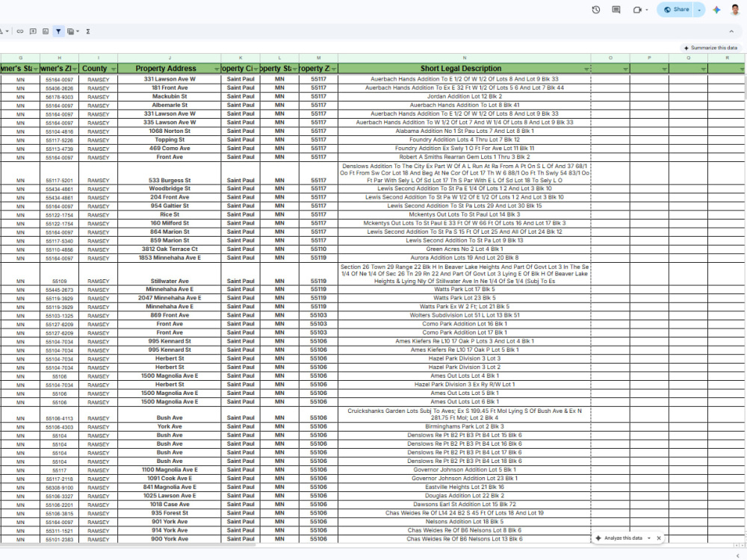Open the Property Address filter dropdown
747x560 pixels.
[x=217, y=69]
